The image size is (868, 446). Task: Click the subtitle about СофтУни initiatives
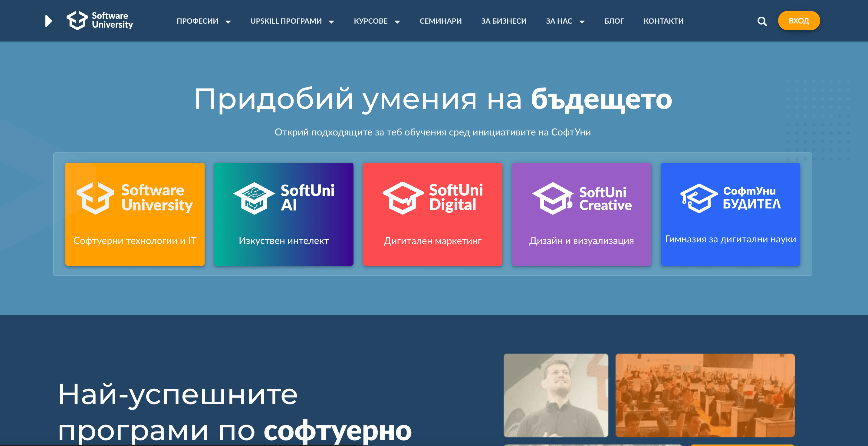coord(433,132)
